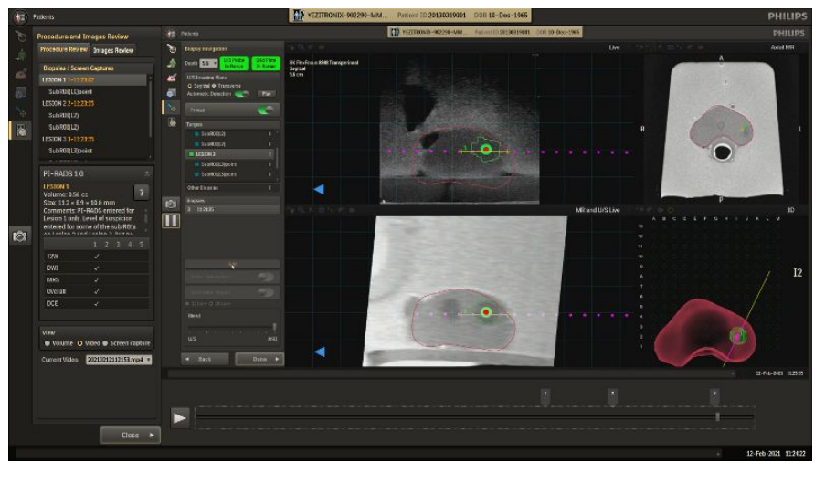Open the Current Video dropdown
Viewport: 825px width, 504px height.
(119, 360)
